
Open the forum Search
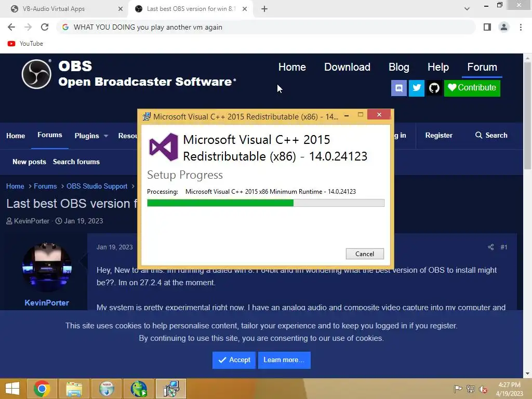[491, 136]
